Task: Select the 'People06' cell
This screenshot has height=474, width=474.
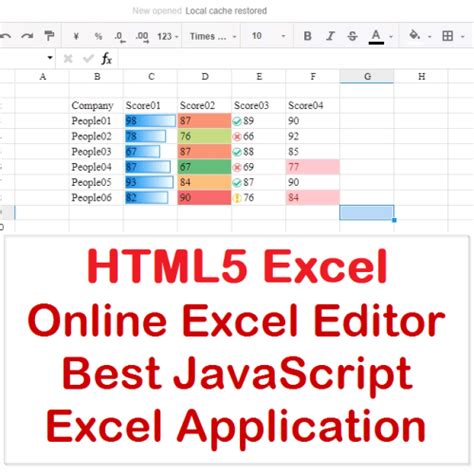Action: tap(96, 198)
